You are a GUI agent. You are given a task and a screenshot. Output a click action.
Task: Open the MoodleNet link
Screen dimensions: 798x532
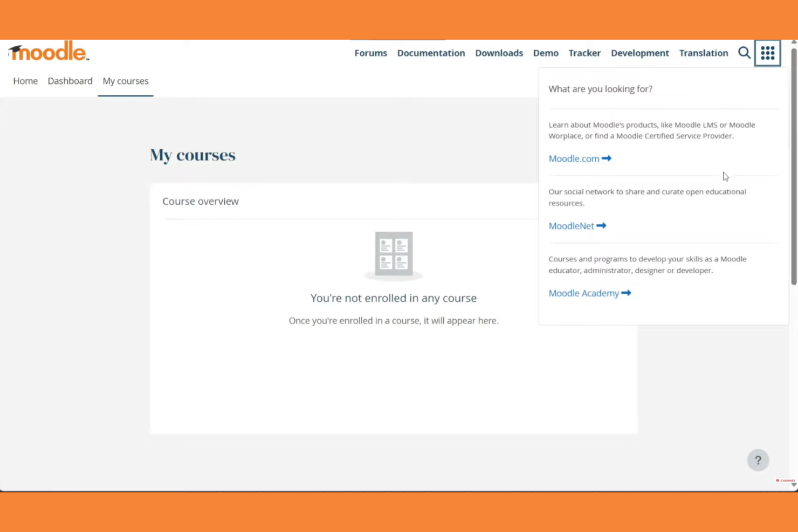pos(571,226)
